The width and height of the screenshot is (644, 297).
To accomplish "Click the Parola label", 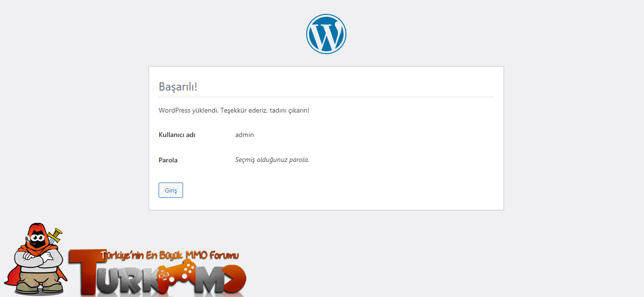I will click(168, 160).
